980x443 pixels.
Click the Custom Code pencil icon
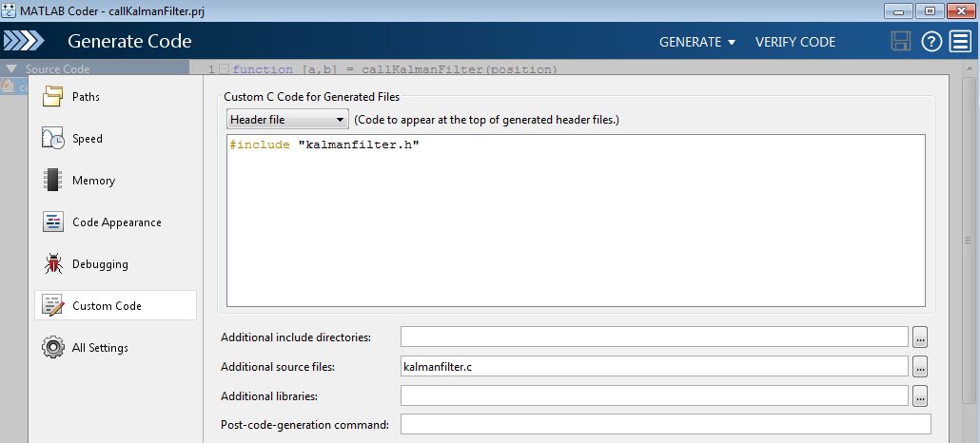tap(53, 306)
